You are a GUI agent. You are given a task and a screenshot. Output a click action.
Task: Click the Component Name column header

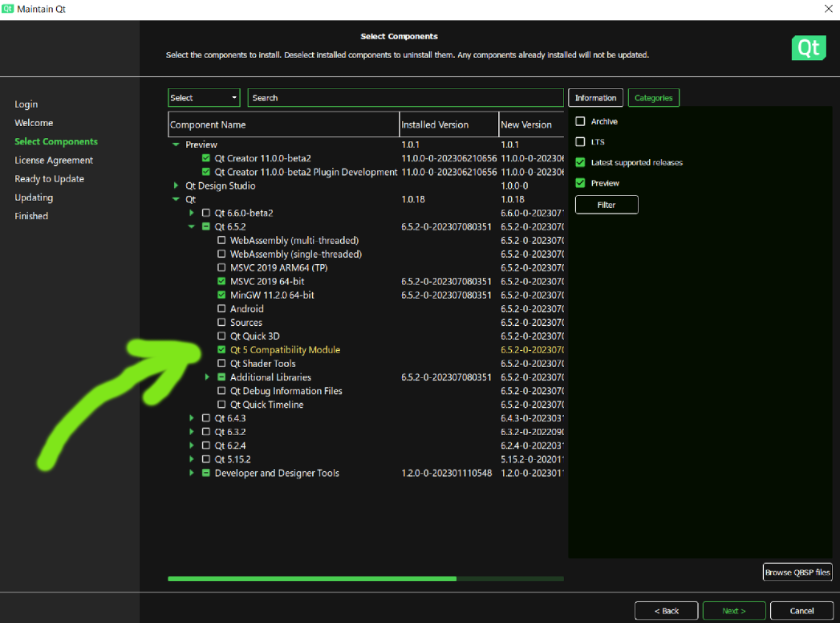283,124
